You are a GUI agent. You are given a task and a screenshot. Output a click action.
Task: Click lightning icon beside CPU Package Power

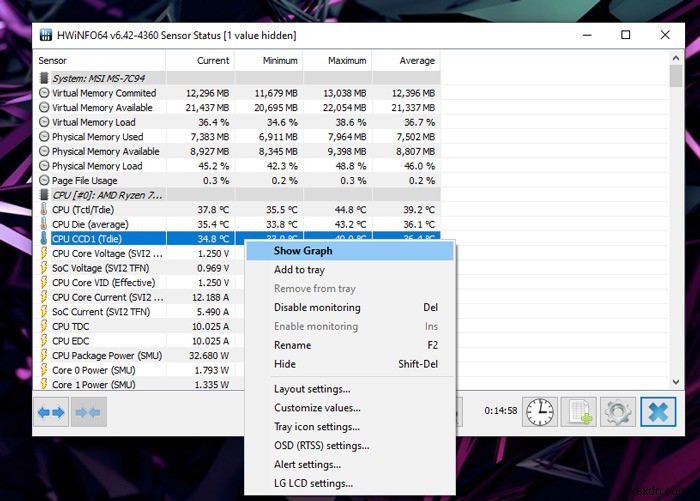44,355
